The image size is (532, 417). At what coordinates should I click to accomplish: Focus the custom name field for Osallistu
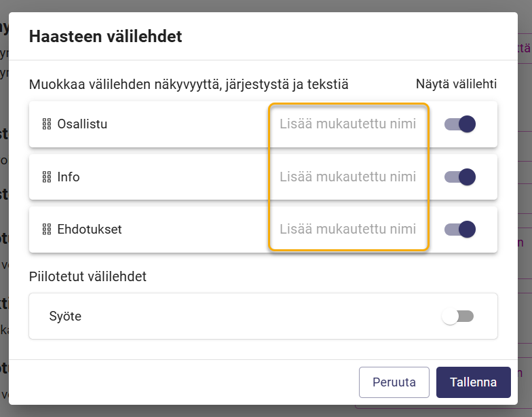tap(347, 124)
